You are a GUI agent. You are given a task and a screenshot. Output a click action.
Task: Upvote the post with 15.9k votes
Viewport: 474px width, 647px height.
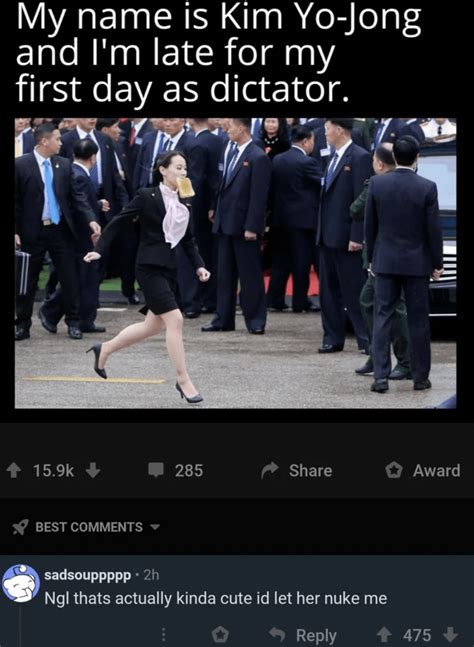coord(14,470)
